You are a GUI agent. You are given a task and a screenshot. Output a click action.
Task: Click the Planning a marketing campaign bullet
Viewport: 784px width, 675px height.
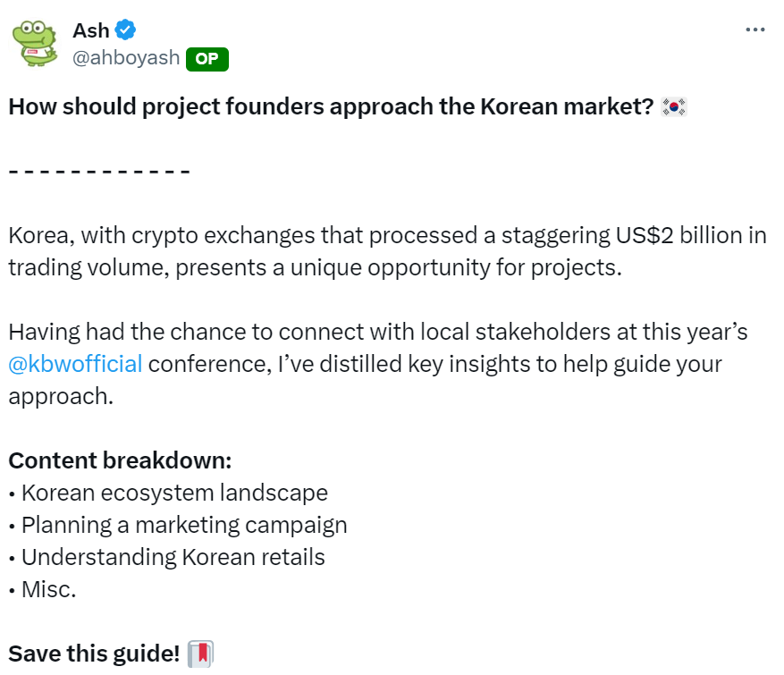pyautogui.click(x=183, y=525)
